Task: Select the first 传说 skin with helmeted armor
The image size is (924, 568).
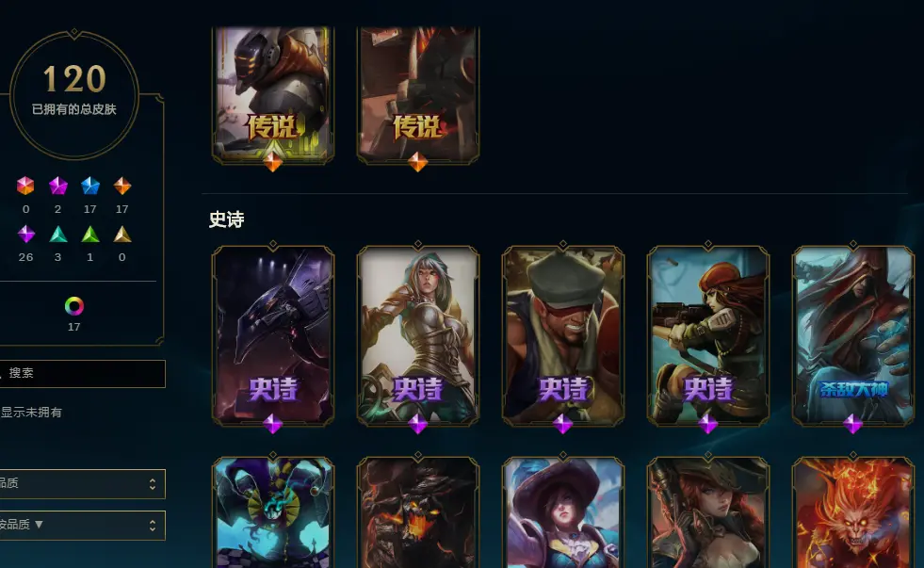Action: [x=273, y=95]
